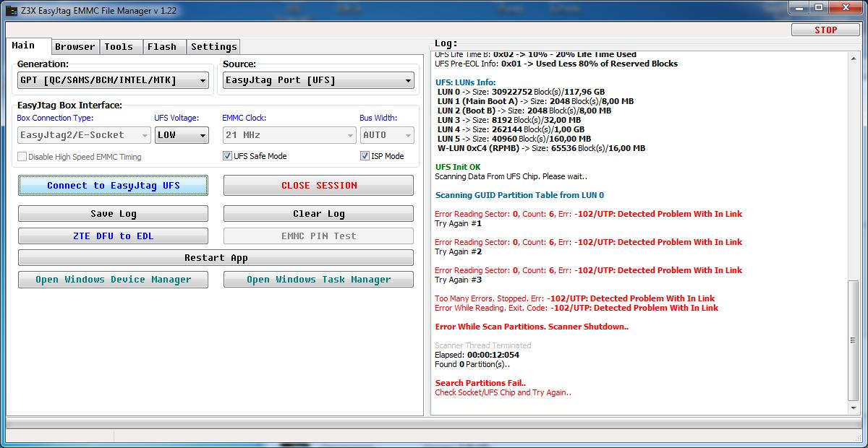Click 'Scanning GUID Partition Table from LUN 0'
This screenshot has width=868, height=448.
519,196
